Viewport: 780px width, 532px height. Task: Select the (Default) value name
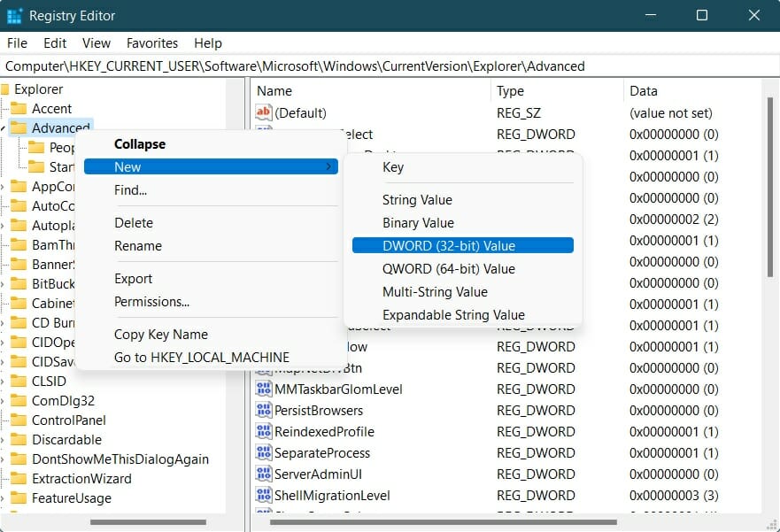pos(300,113)
